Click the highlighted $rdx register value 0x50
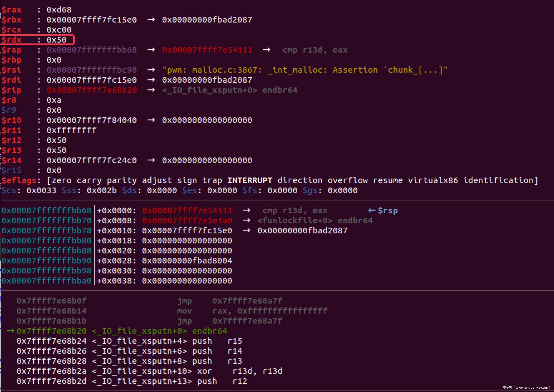The height and width of the screenshot is (392, 554). click(56, 40)
